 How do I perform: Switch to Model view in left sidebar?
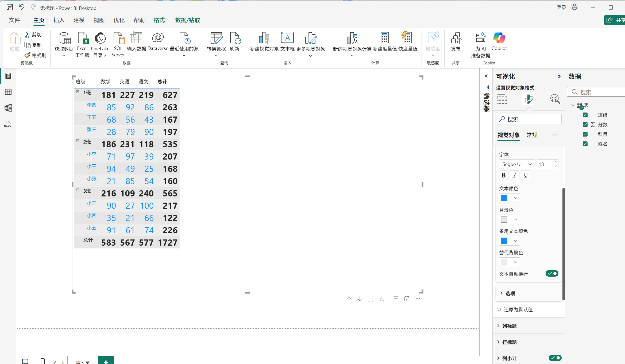tap(8, 108)
